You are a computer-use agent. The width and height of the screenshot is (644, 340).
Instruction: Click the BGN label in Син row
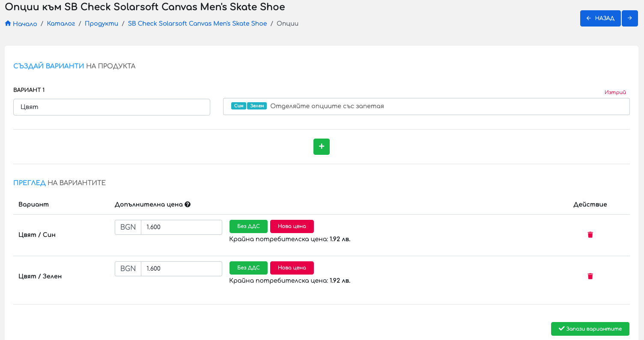point(128,227)
